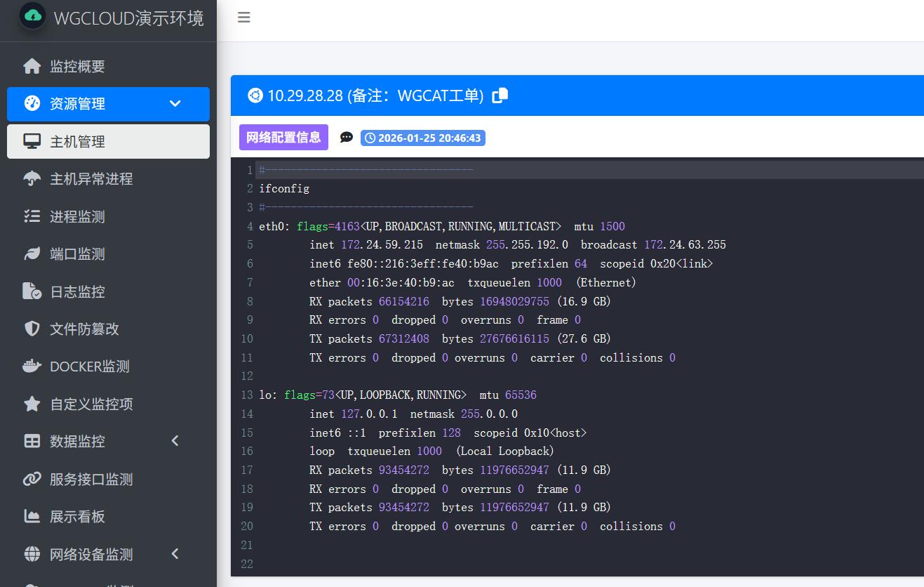Select 端口监测 in the sidebar
The image size is (924, 587).
pyautogui.click(x=32, y=253)
